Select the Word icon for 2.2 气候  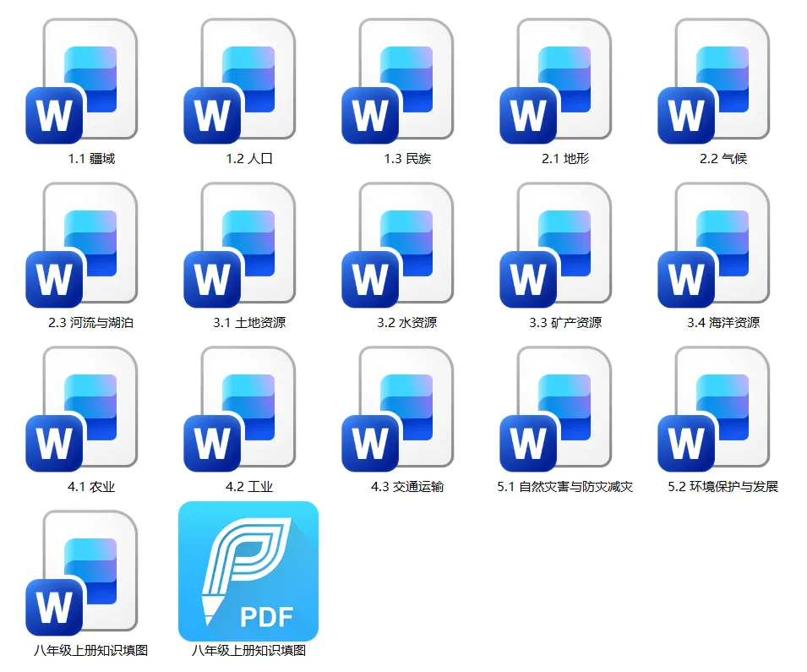[713, 81]
